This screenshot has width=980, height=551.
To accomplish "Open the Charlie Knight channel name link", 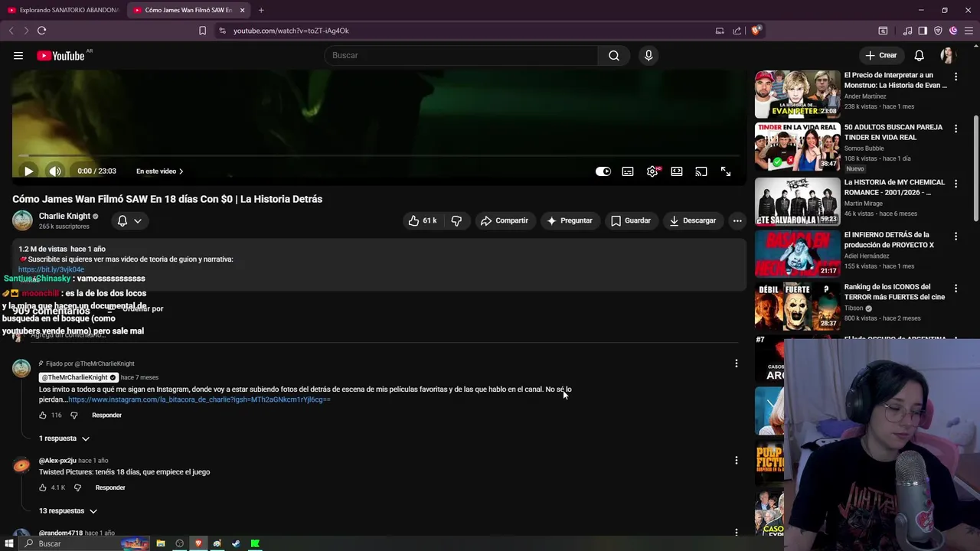I will pos(64,216).
